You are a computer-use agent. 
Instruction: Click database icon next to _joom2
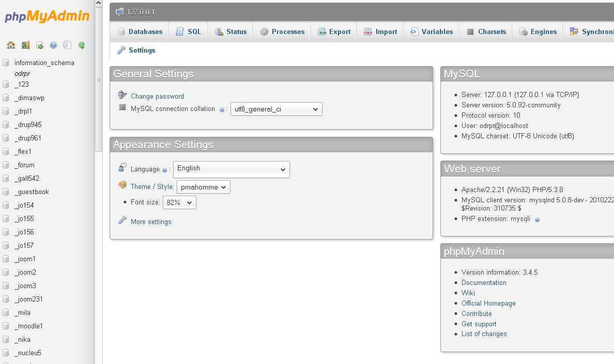6,273
